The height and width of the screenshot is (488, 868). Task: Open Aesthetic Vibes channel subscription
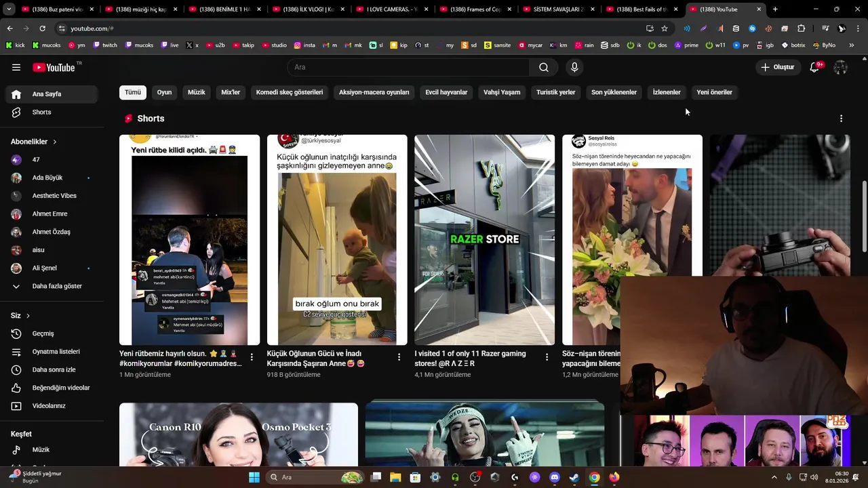click(x=52, y=196)
